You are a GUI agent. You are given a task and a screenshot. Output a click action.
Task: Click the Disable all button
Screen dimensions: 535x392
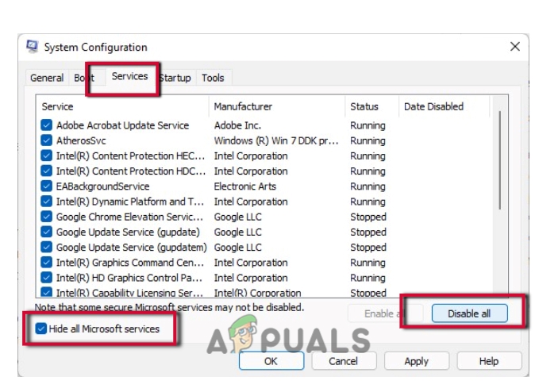(469, 313)
